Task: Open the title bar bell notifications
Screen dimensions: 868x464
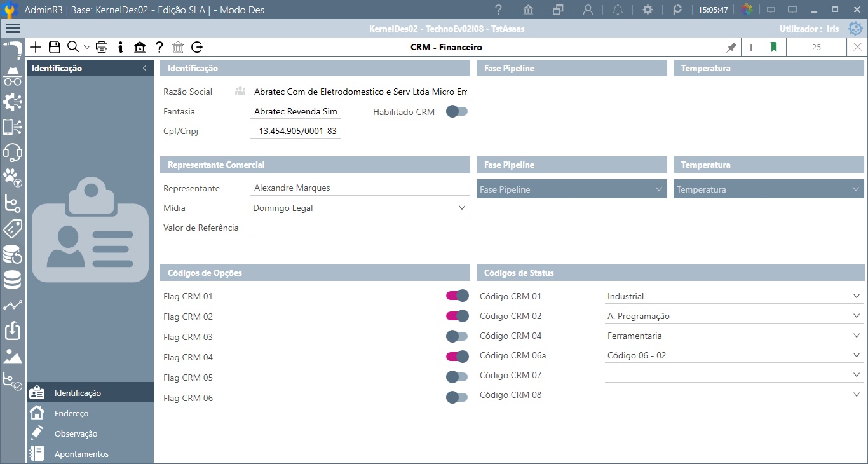Action: tap(618, 10)
